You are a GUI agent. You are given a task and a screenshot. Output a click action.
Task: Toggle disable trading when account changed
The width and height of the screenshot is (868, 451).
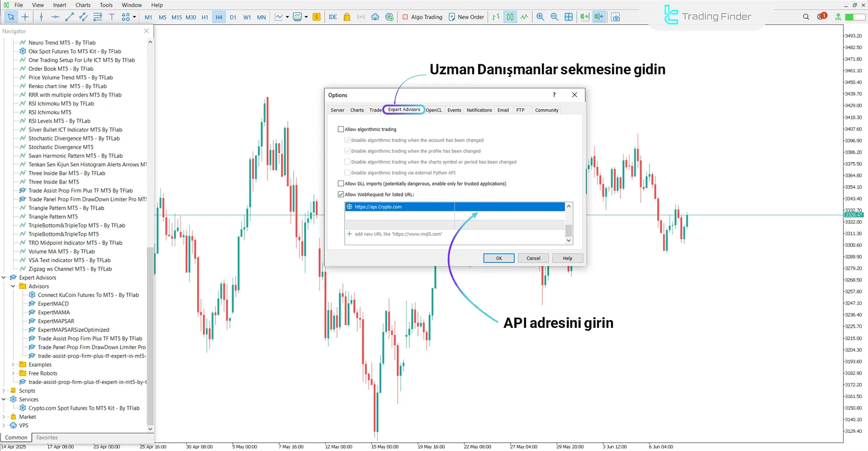347,140
